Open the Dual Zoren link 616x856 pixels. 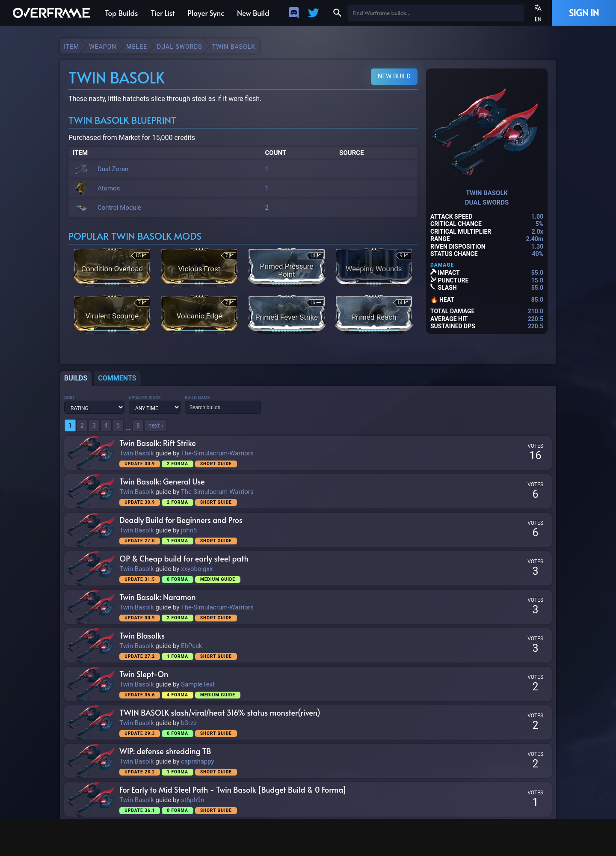(x=113, y=169)
